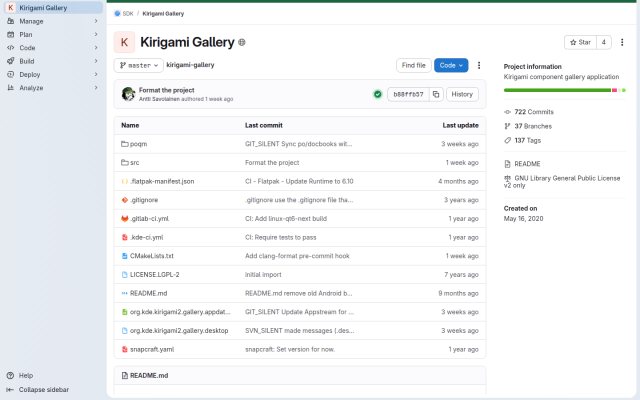Viewport: 640px width, 400px height.
Task: Open the project actions kebab menu beside Star
Action: pos(622,42)
